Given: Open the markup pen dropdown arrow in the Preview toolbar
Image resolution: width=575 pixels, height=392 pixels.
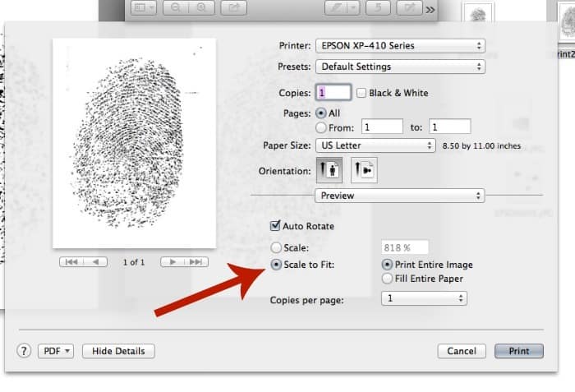Looking at the screenshot, I should (x=353, y=7).
